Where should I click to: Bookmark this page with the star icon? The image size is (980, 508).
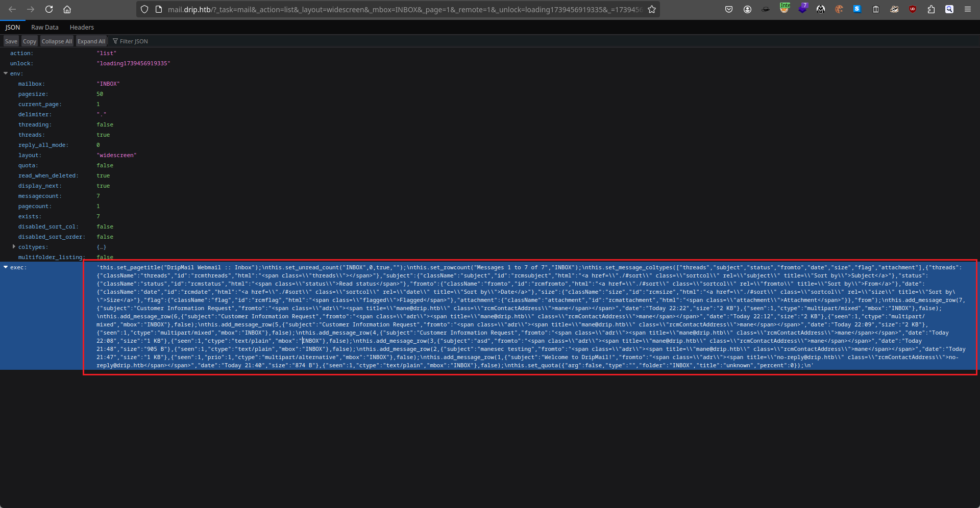coord(652,9)
